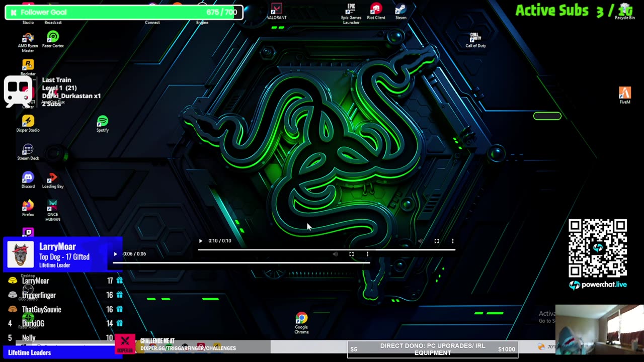This screenshot has height=362, width=644.
Task: Select the Loading Bay shortcut
Action: point(53,180)
